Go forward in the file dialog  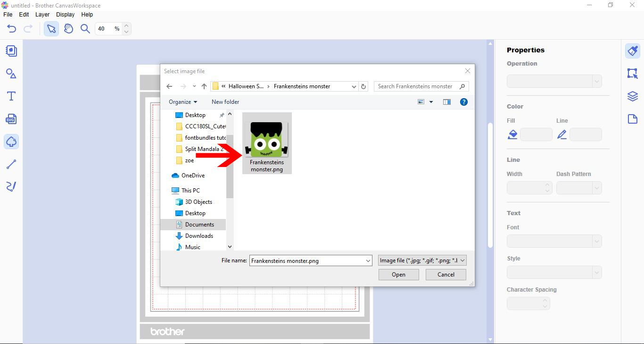[x=183, y=86]
